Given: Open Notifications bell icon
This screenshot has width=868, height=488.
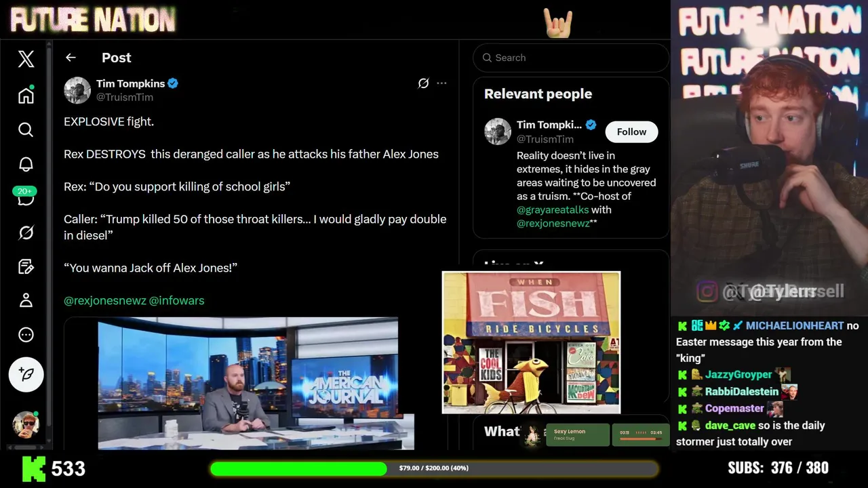Looking at the screenshot, I should point(26,164).
